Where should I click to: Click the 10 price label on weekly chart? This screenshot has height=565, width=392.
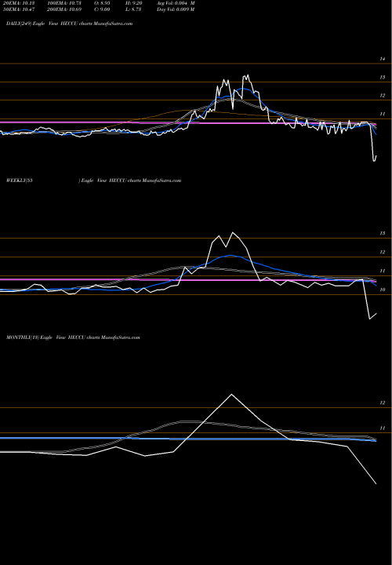383,290
